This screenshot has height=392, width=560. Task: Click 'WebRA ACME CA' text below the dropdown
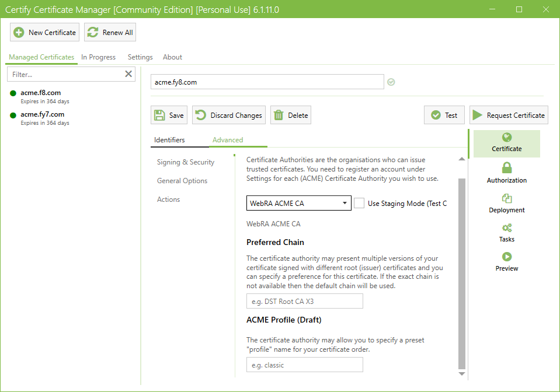273,224
